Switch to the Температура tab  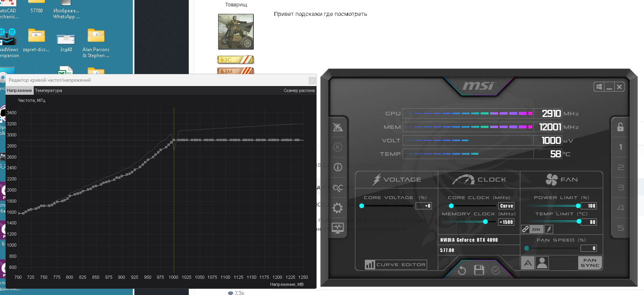pos(48,90)
